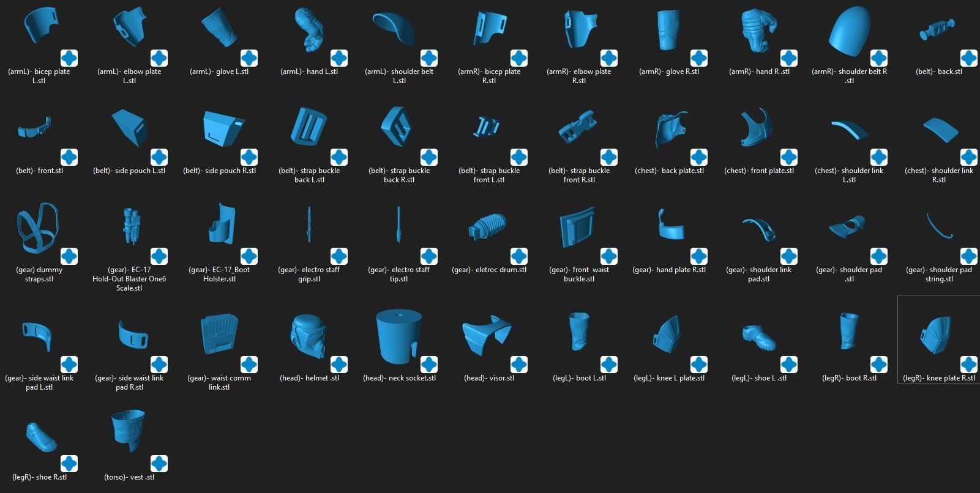Click the (belt)- back.stl model icon
This screenshot has width=980, height=493.
tap(937, 30)
